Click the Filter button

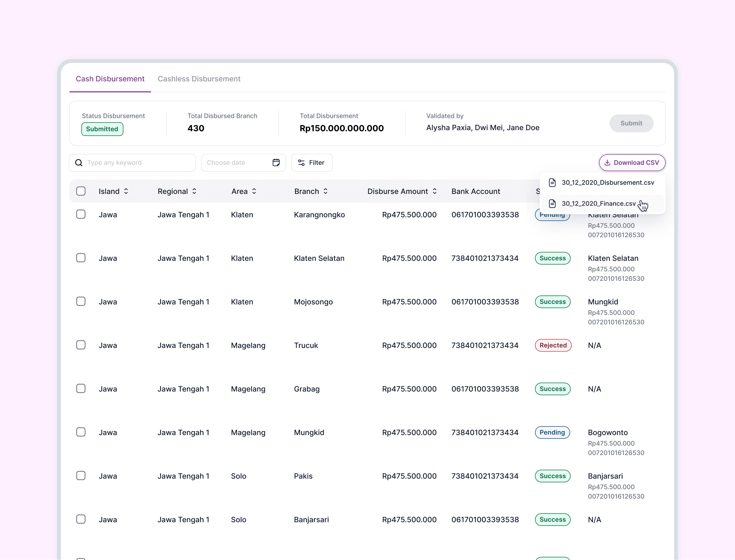[x=312, y=163]
